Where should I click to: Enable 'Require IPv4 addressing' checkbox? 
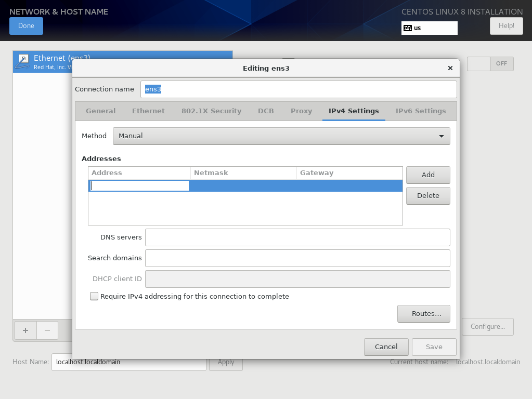tap(94, 296)
